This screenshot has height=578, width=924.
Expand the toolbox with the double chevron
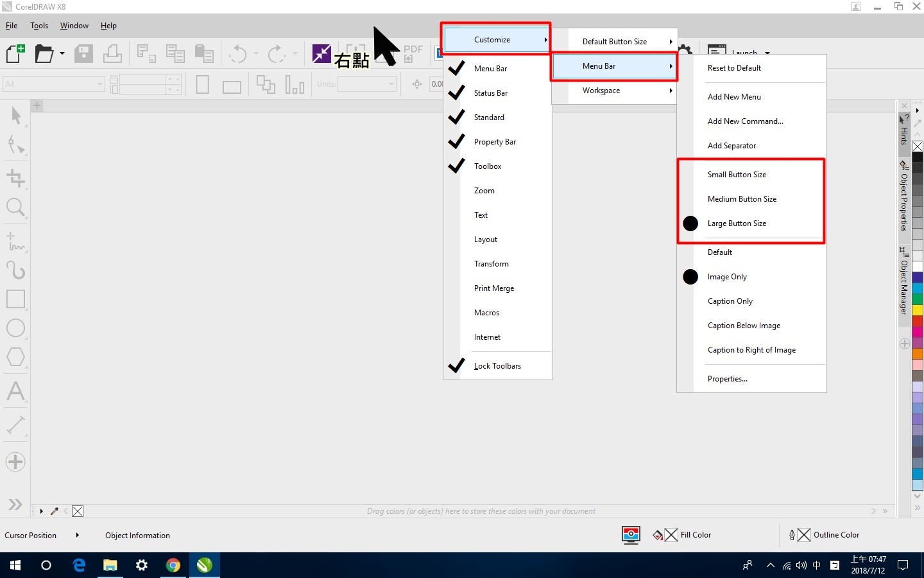click(15, 505)
